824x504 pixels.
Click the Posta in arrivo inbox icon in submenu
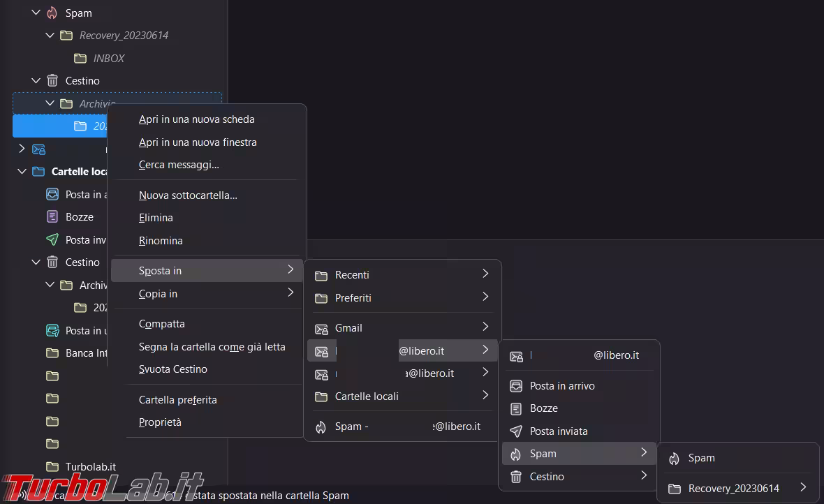click(x=516, y=386)
